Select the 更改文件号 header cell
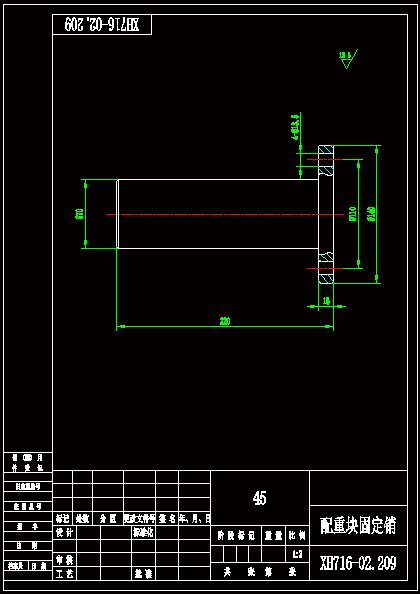The image size is (420, 594). point(139,518)
